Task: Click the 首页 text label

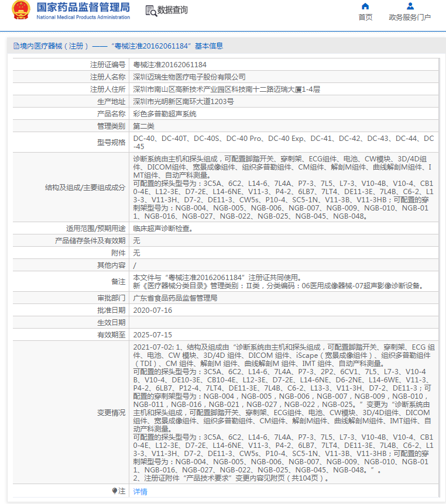Action: coord(365,18)
